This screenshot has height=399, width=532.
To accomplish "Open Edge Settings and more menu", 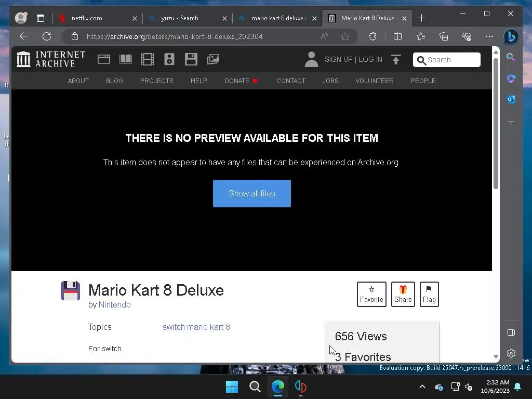I will (x=489, y=36).
